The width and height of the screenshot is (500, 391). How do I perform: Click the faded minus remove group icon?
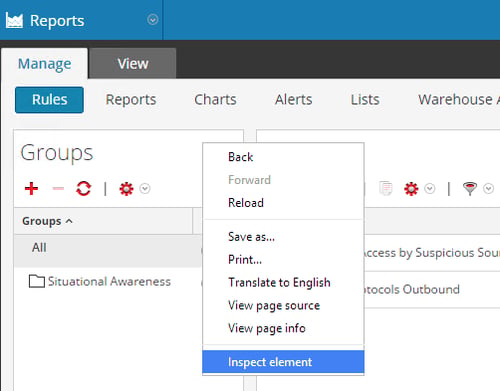pos(58,189)
